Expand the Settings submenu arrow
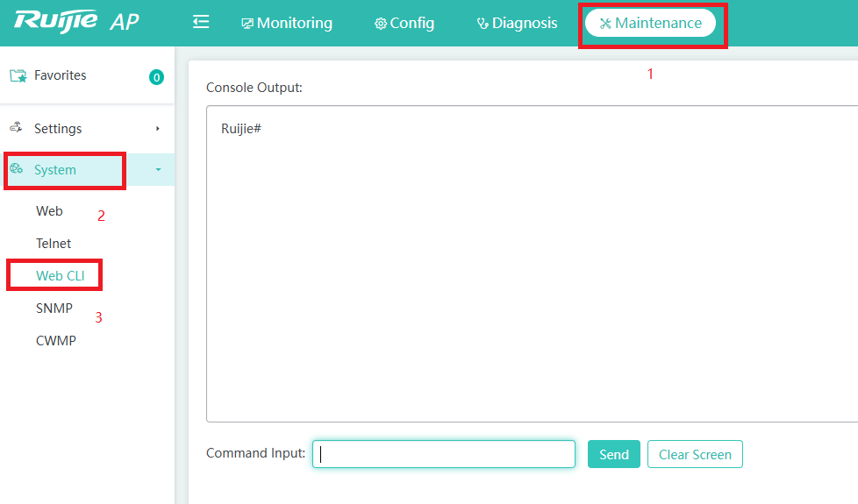858x504 pixels. pyautogui.click(x=158, y=129)
